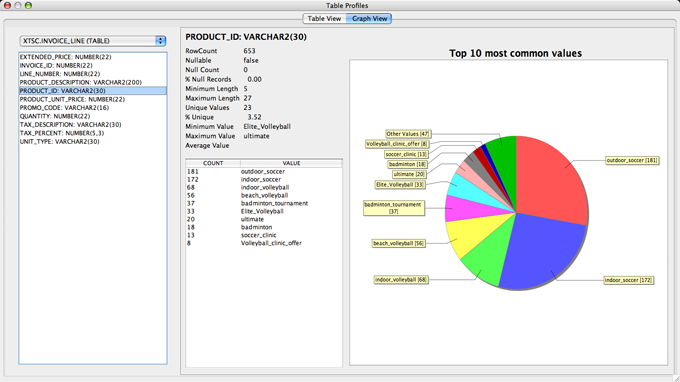Click the green macOS zoom button
This screenshot has width=680, height=382.
tap(28, 6)
